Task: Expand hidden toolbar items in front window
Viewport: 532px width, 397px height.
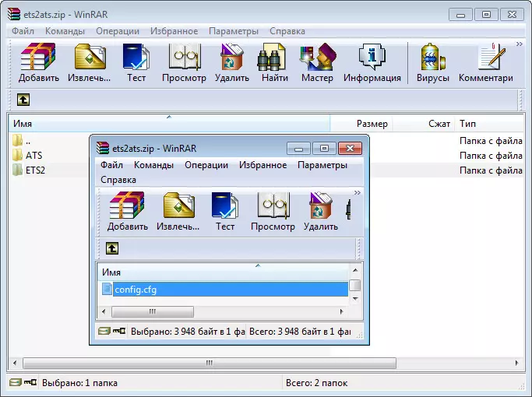Action: point(357,192)
